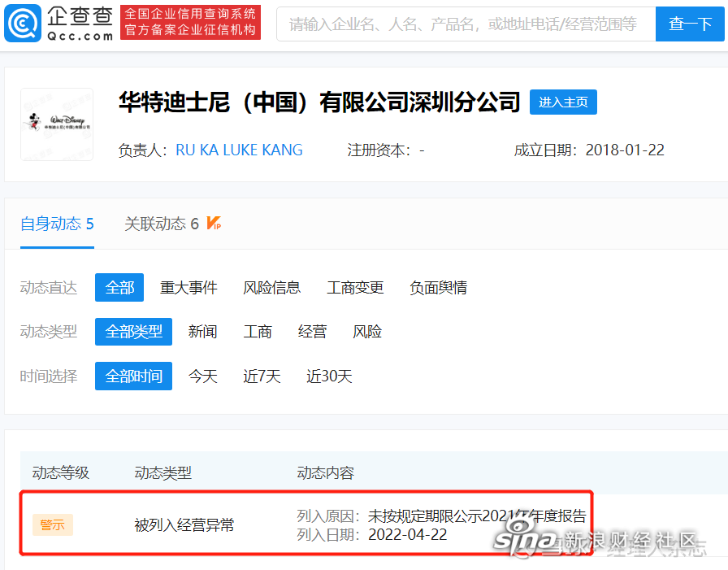Select the 风险信息 filter

pyautogui.click(x=271, y=288)
